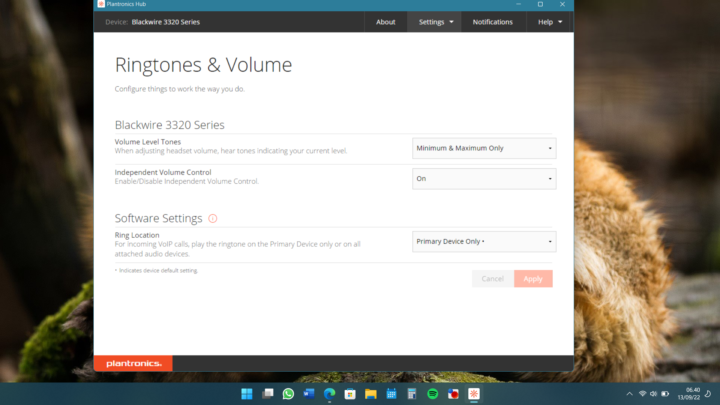Open the Wi-Fi network tray icon
Viewport: 720px width, 405px height.
pyautogui.click(x=642, y=394)
